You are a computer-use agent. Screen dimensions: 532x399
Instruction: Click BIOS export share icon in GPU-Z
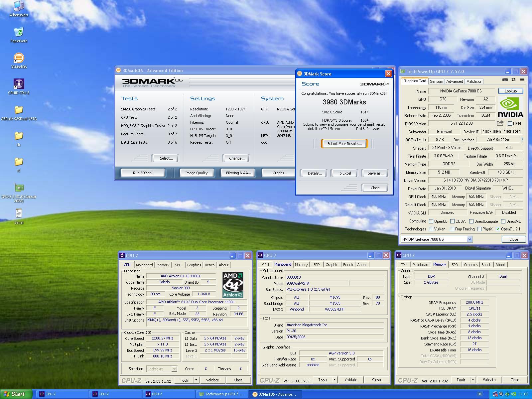pos(500,123)
